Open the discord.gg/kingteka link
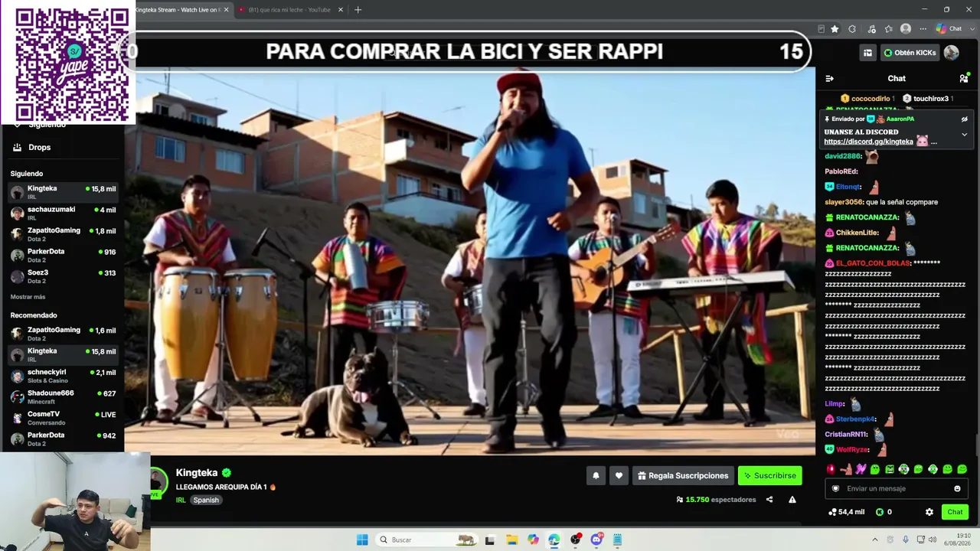 click(x=868, y=142)
